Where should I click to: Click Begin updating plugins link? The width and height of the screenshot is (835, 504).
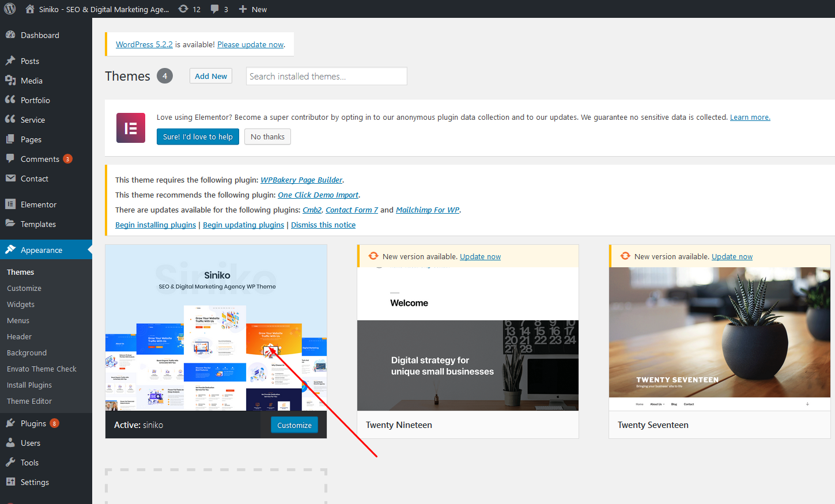click(x=244, y=225)
